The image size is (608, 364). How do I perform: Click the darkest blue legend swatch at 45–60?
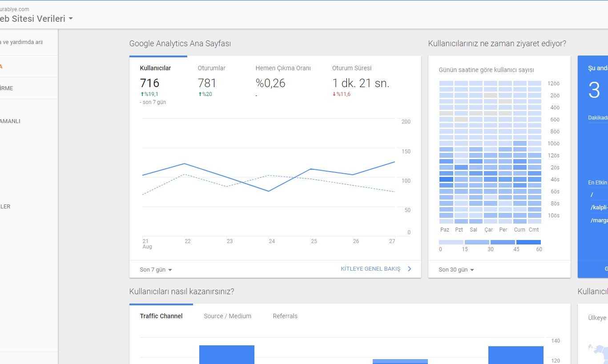(528, 242)
